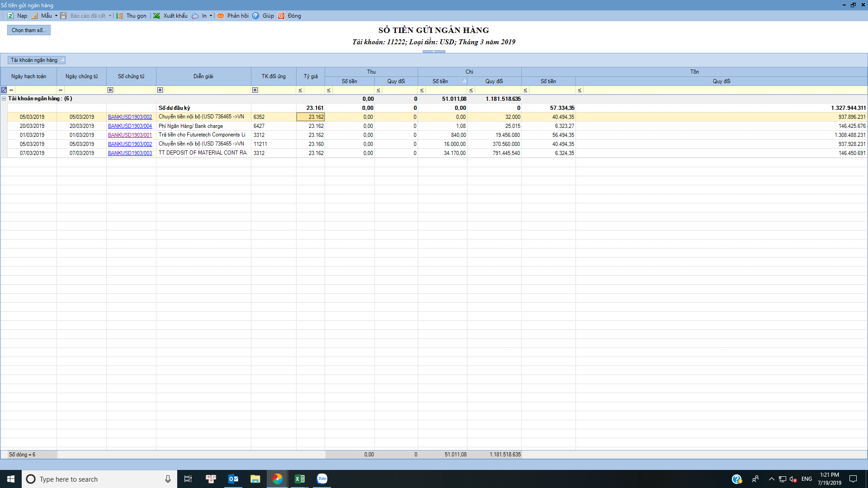Open voucher BANKUSD1903/001 link
The height and width of the screenshot is (488, 868).
pyautogui.click(x=130, y=135)
